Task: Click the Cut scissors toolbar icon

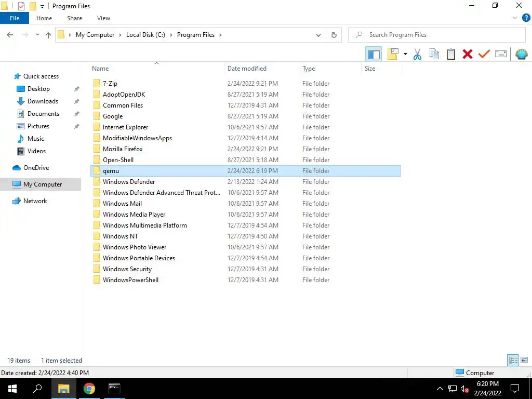Action: click(x=417, y=54)
